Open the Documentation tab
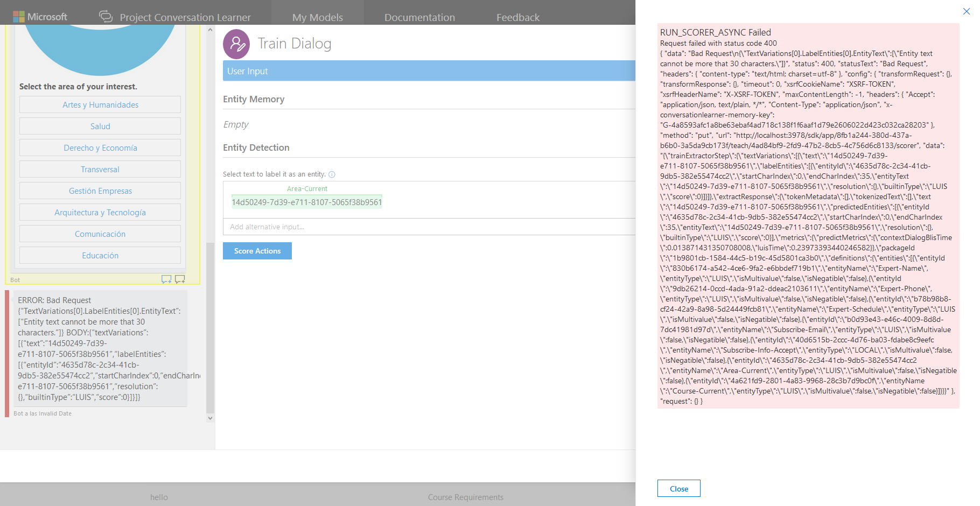 (419, 17)
